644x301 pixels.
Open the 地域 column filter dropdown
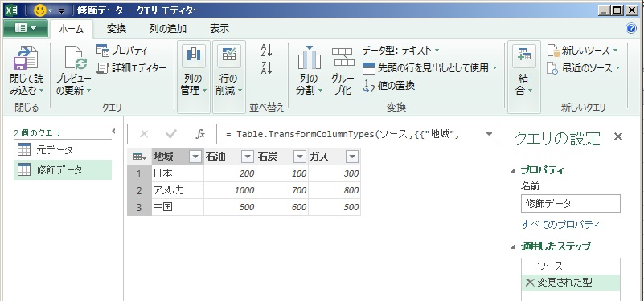pyautogui.click(x=195, y=157)
